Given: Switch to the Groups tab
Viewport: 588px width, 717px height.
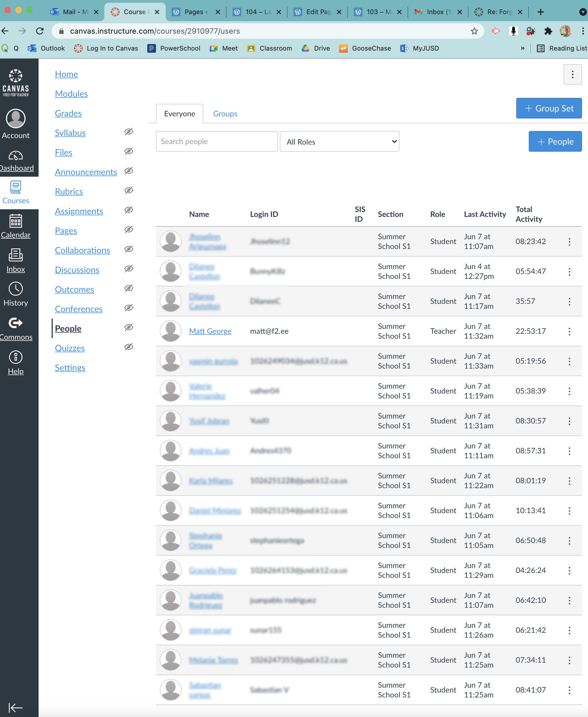Looking at the screenshot, I should (225, 113).
